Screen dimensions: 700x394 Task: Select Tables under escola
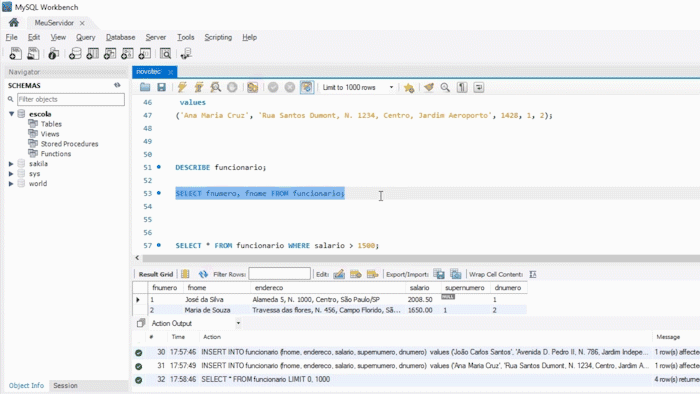click(51, 124)
